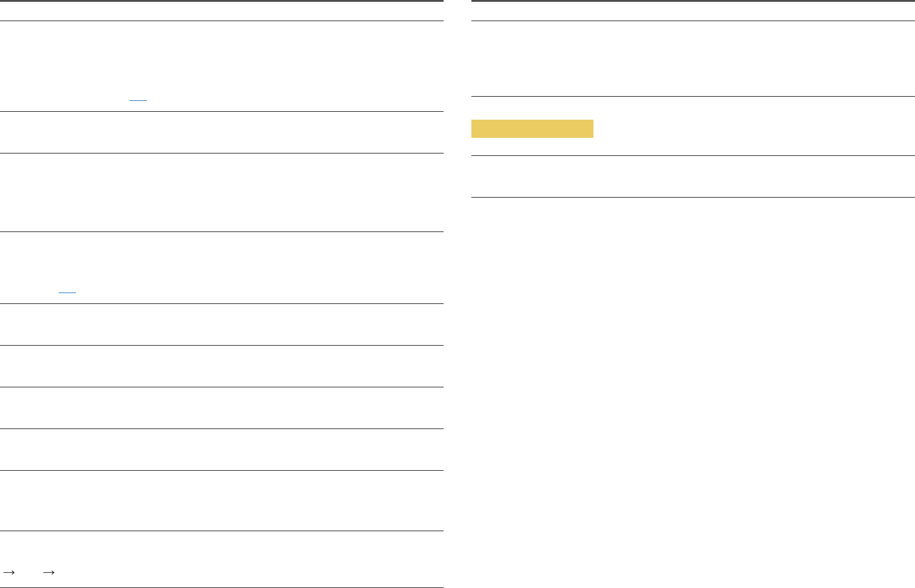
Task: Open the blue link in the fourth left row
Action: pyautogui.click(x=67, y=291)
